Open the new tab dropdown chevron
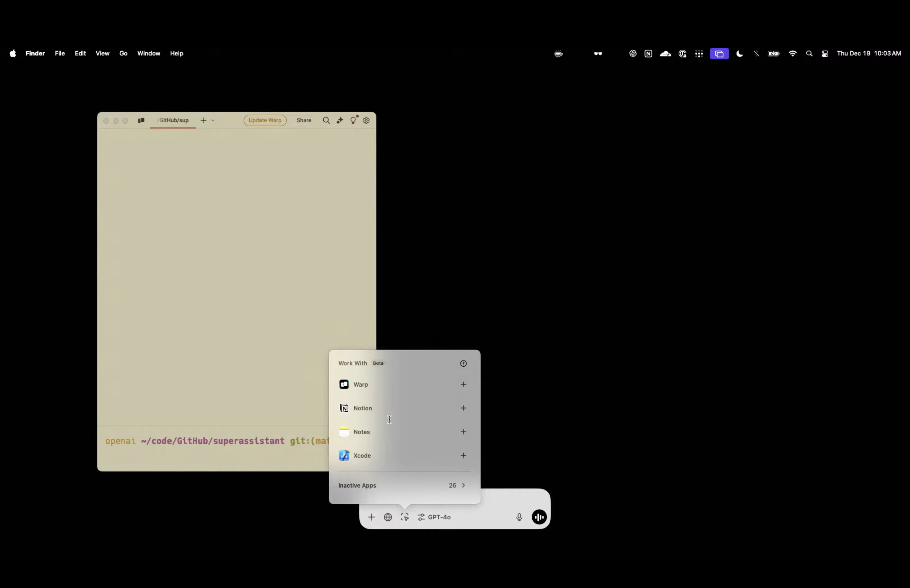The image size is (910, 588). [x=213, y=121]
